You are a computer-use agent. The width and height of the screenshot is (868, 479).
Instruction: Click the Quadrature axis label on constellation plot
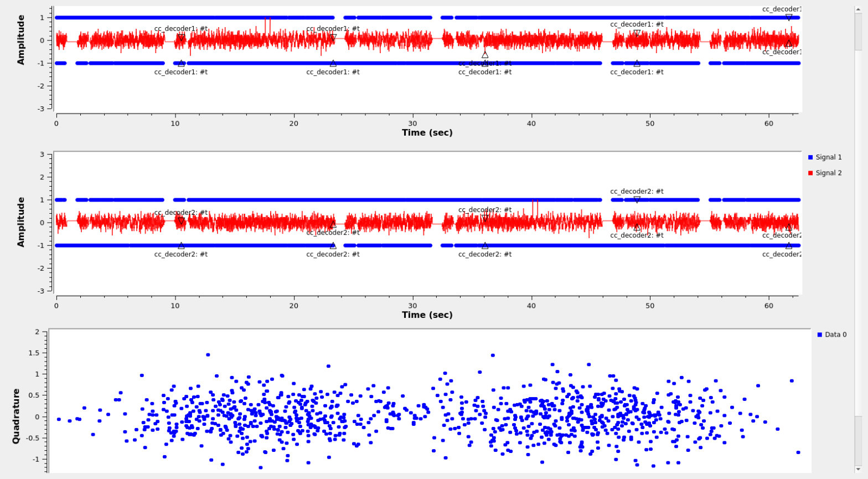click(x=16, y=416)
